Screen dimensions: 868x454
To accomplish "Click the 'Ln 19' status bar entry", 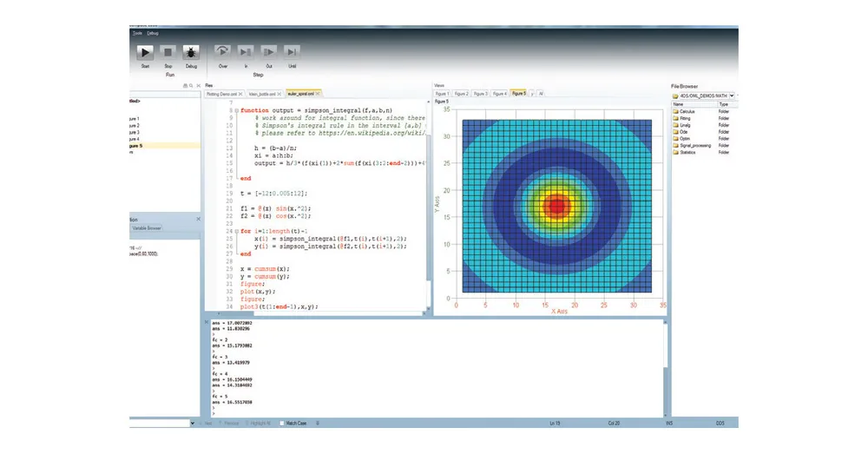I will pos(555,423).
